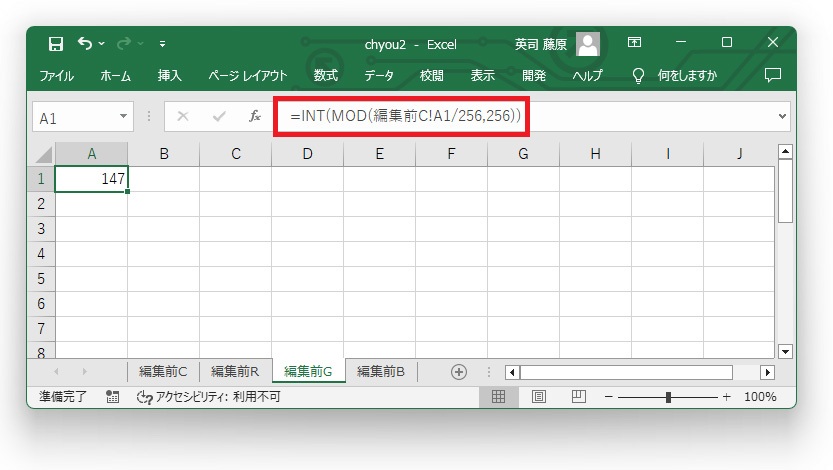Click 準備完了 status text
833x470 pixels.
[63, 397]
